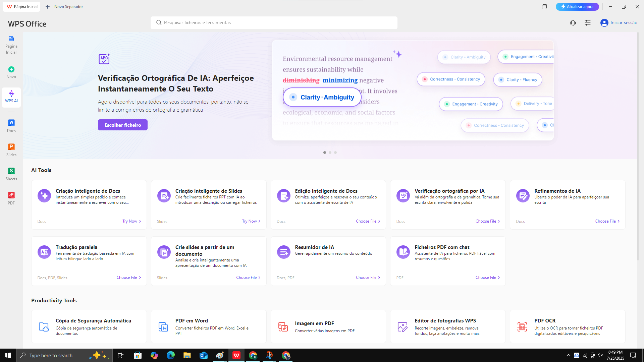Click Try Now under Criação inteligente de Slides
The width and height of the screenshot is (644, 362).
[251, 221]
